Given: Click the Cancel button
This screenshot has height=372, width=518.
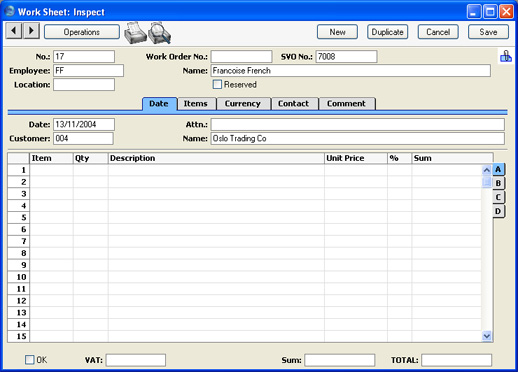Looking at the screenshot, I should pyautogui.click(x=438, y=32).
